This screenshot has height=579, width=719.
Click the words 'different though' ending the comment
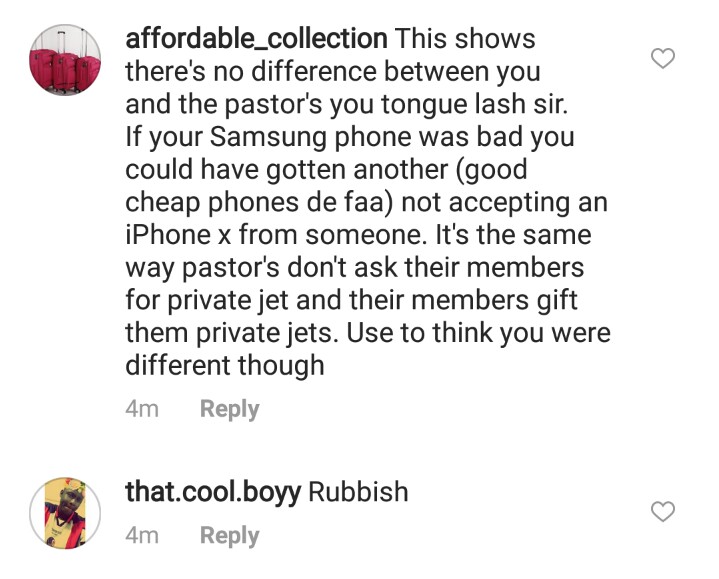225,365
